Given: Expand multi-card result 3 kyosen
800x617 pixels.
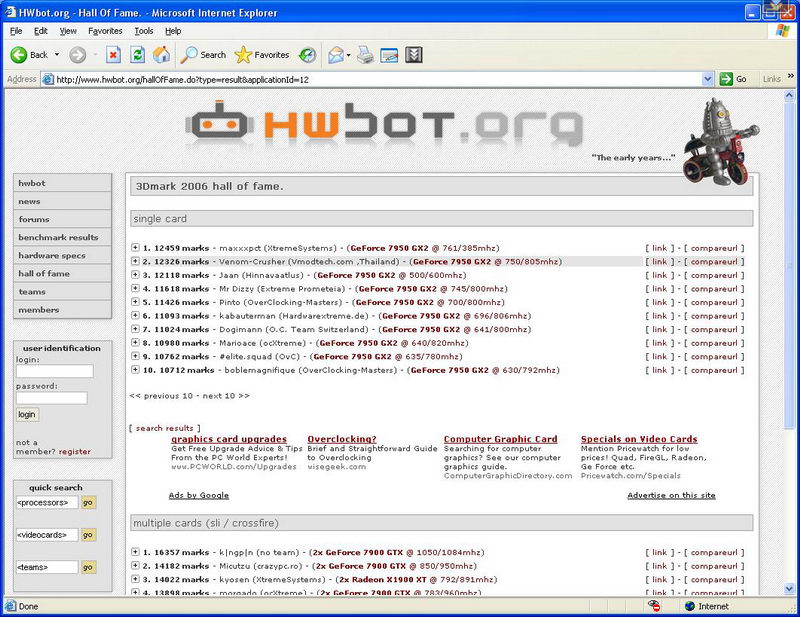Looking at the screenshot, I should click(135, 579).
